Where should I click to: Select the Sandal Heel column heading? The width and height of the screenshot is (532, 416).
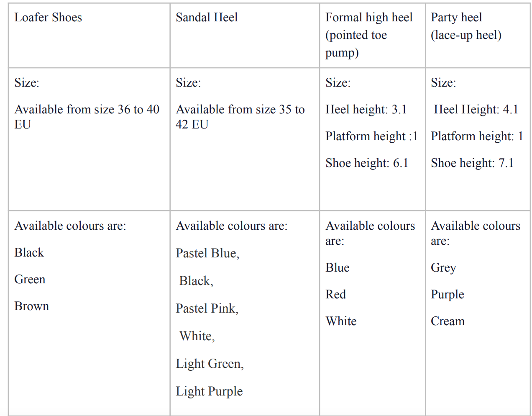point(207,18)
